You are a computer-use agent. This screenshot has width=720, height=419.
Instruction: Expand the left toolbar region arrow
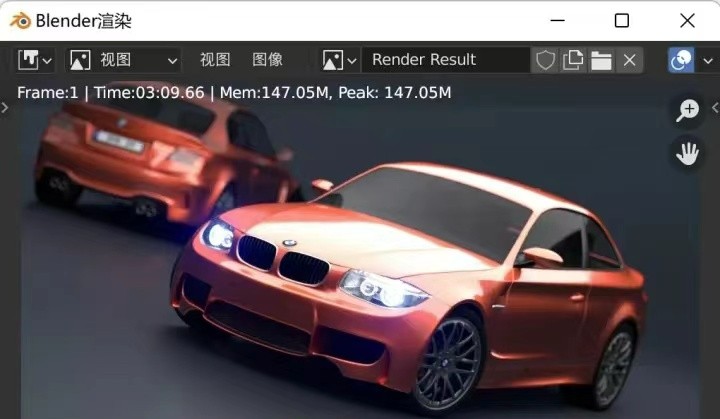pyautogui.click(x=5, y=108)
